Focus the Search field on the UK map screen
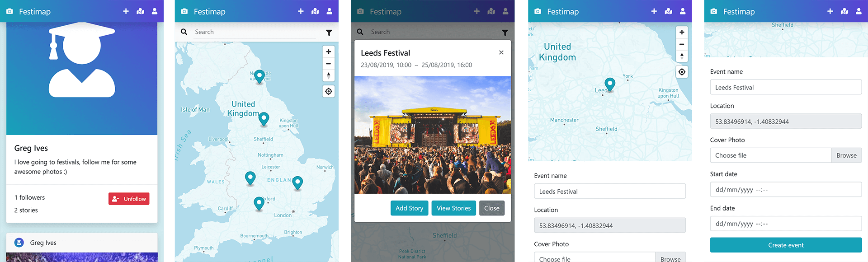 coord(255,32)
